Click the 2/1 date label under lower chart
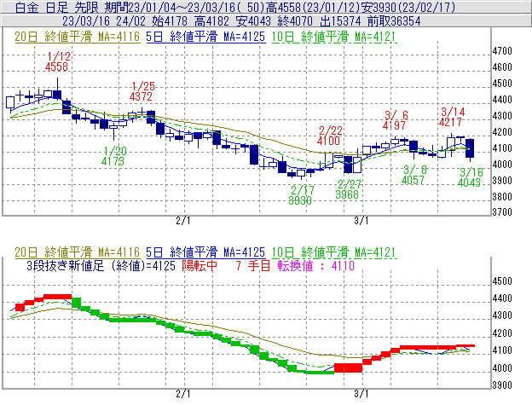The image size is (532, 405). 182,394
